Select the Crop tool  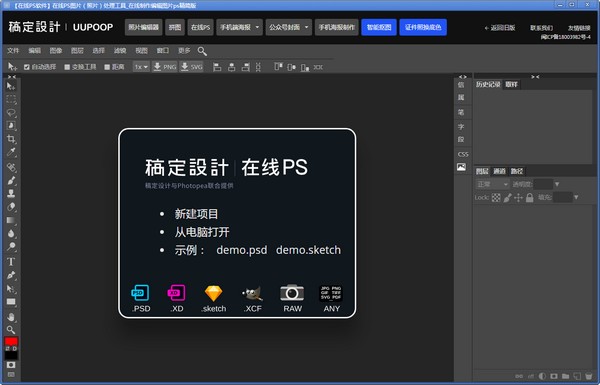11,139
